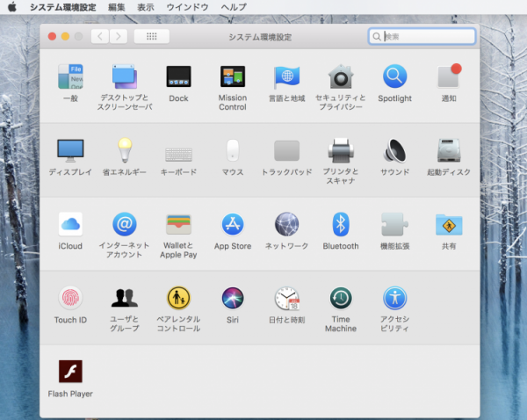Image resolution: width=527 pixels, height=420 pixels.
Task: Minimize the window with yellow button
Action: [65, 36]
